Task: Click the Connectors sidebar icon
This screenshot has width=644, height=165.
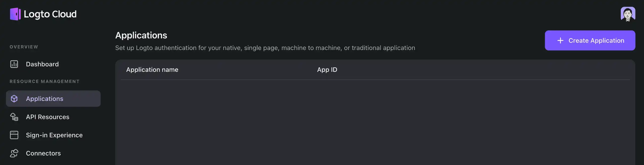Action: [x=14, y=153]
